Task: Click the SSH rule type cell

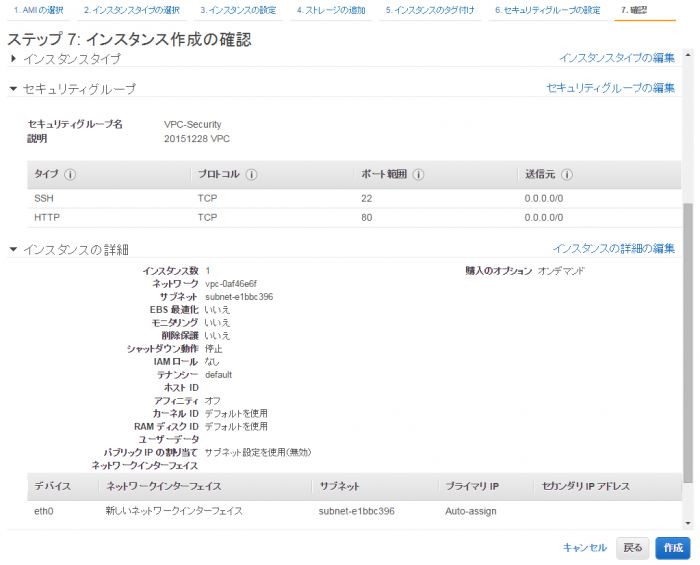Action: click(44, 199)
